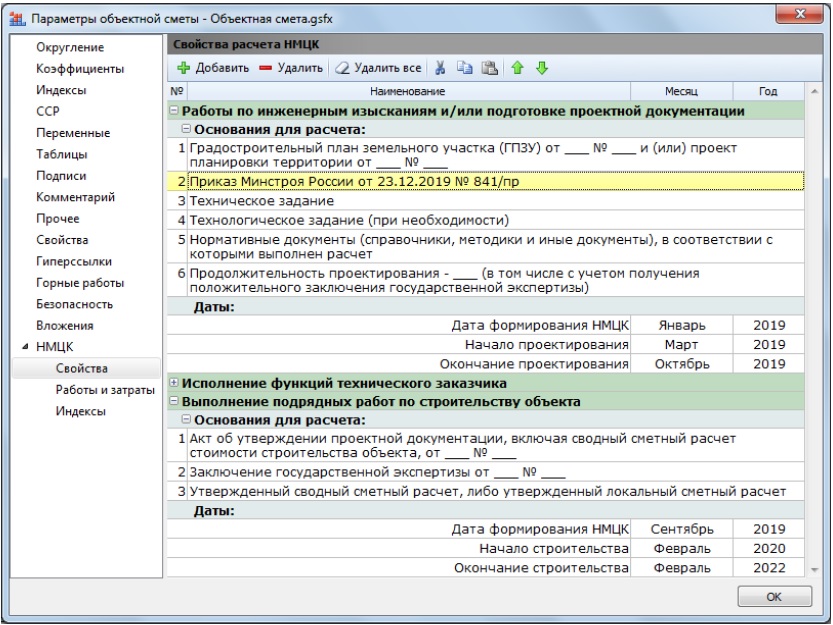Select the Продолжительность проектирования row
The image size is (833, 625).
[486, 280]
